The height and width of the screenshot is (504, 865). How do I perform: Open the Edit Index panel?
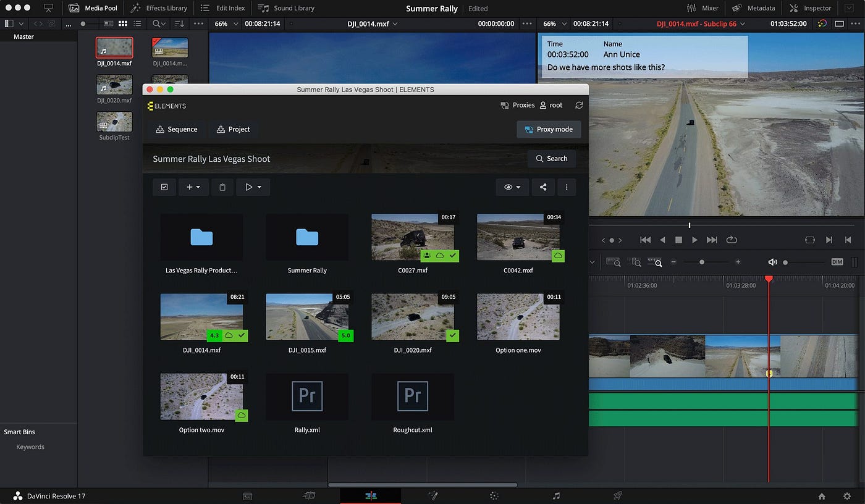(222, 8)
